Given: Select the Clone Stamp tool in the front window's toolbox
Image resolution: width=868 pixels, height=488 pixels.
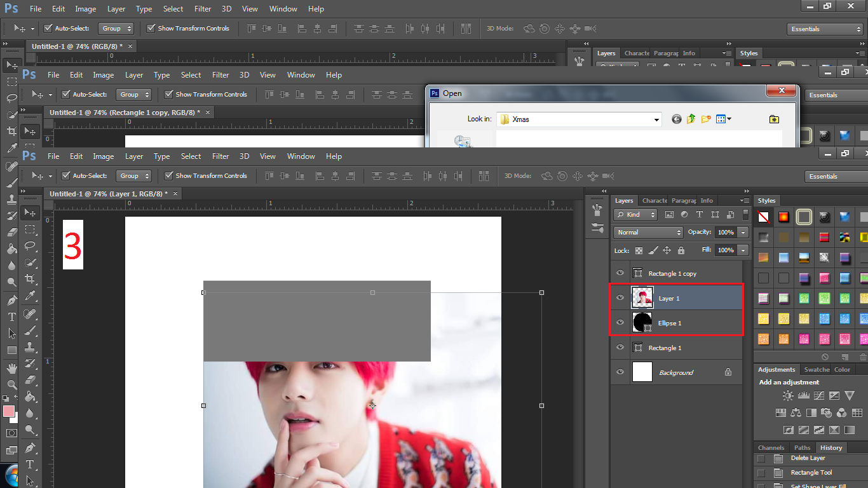Looking at the screenshot, I should 29,348.
